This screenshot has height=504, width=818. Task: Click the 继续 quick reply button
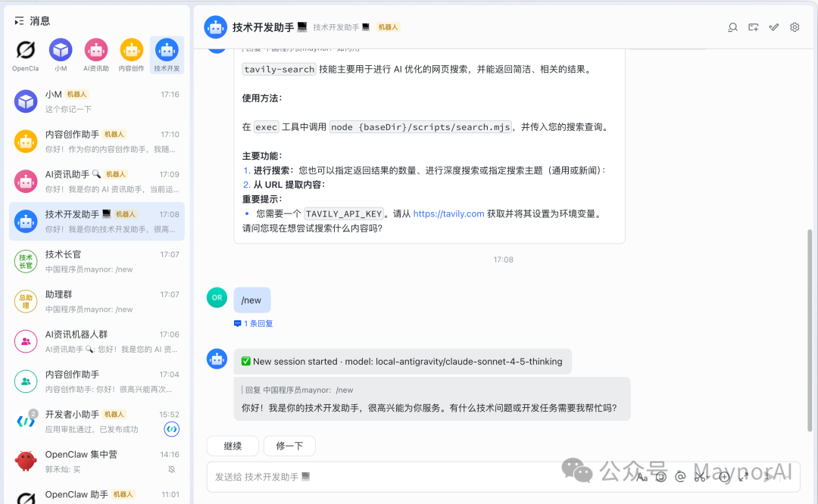pyautogui.click(x=233, y=446)
